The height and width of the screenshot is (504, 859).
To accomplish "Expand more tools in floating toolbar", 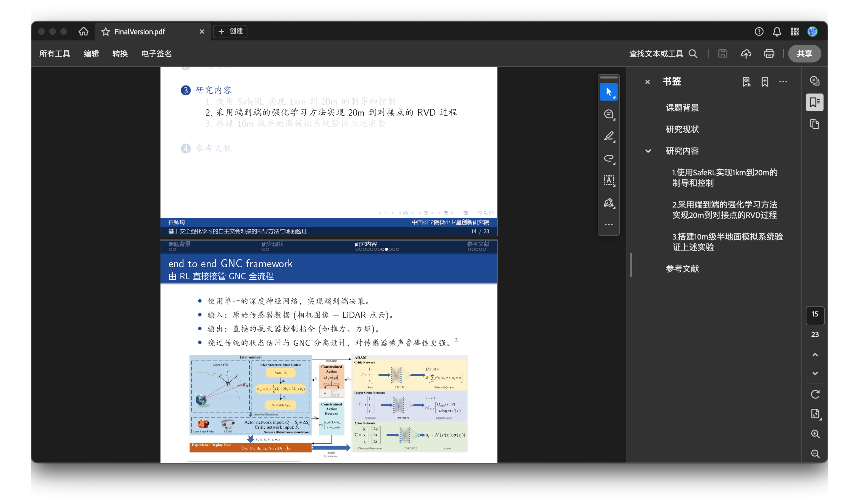I will [608, 224].
